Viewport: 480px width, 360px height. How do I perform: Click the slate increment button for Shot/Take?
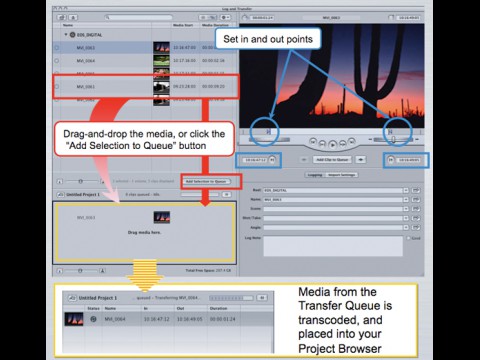[416, 218]
